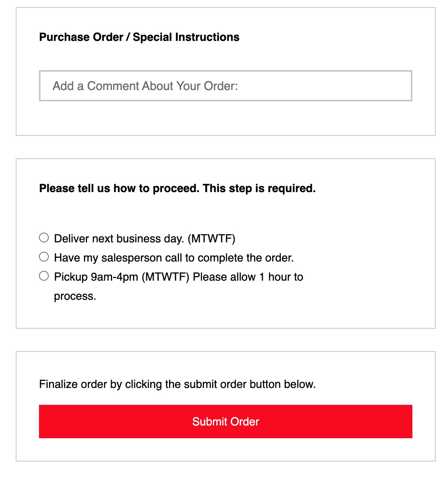Click 'Special Instructions' in the top heading
Screen dimensions: 448x478
(x=186, y=37)
